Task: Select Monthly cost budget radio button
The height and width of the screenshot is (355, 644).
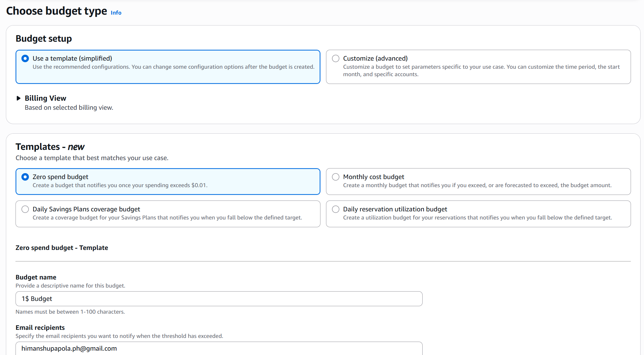Action: (x=336, y=177)
